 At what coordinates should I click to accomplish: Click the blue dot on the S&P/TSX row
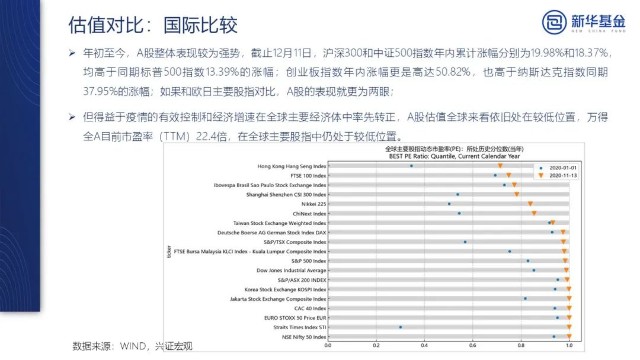pos(465,242)
